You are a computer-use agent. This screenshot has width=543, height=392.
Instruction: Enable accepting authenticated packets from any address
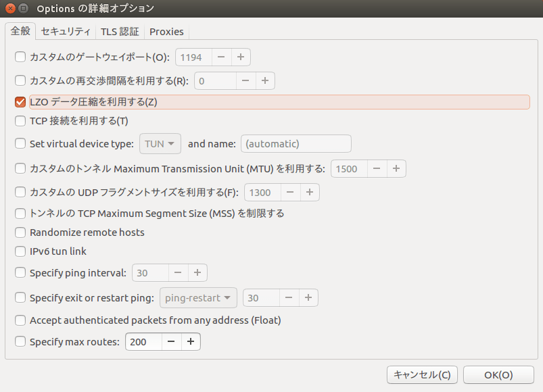click(x=20, y=320)
